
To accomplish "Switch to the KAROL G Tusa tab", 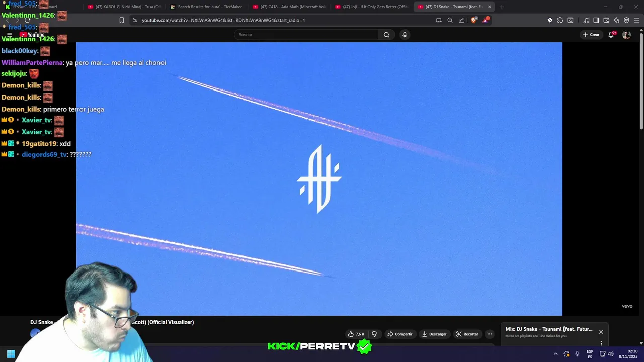I will (x=124, y=7).
